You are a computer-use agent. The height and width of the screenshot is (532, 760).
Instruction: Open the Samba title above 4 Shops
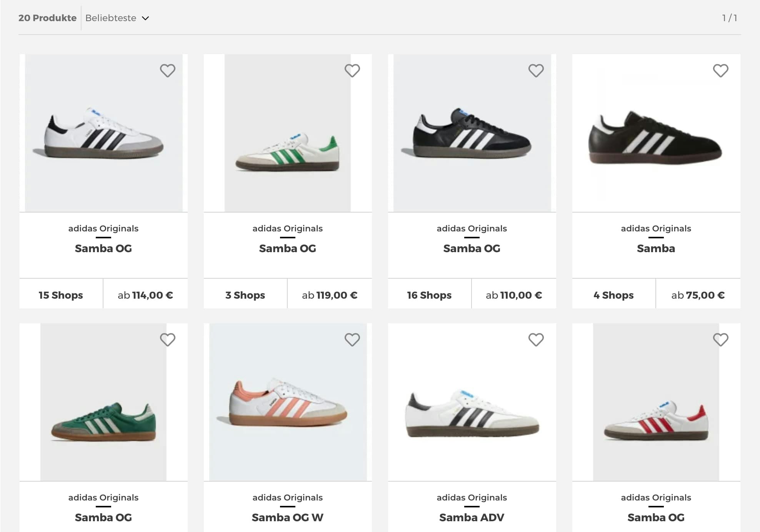click(656, 249)
